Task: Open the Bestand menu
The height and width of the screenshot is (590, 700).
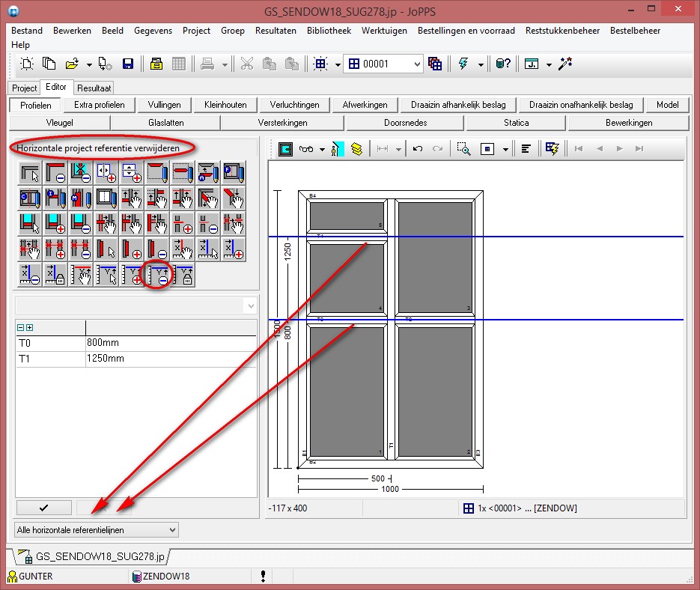Action: [x=27, y=31]
